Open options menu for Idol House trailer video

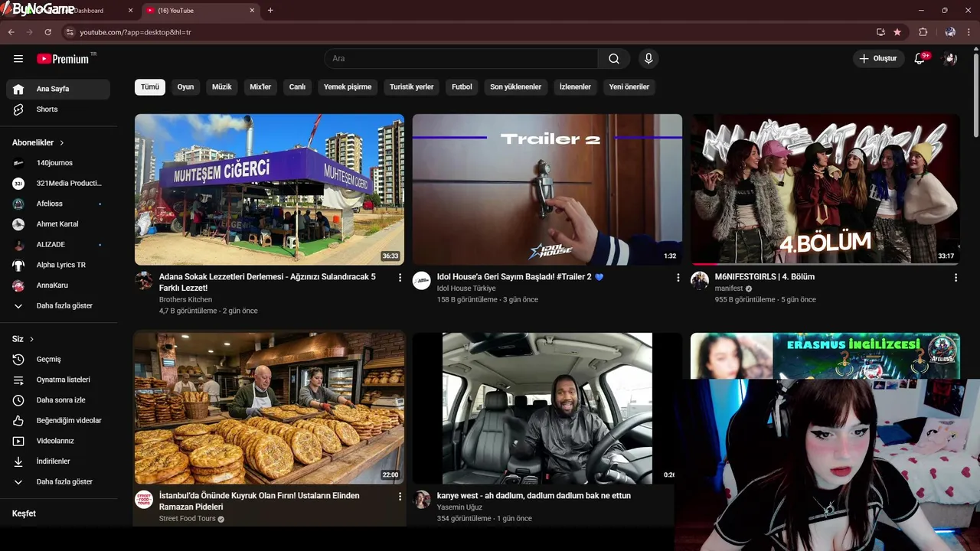click(x=678, y=278)
